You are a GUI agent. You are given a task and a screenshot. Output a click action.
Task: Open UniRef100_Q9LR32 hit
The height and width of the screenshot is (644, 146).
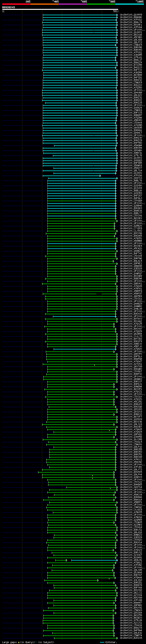[x=131, y=633]
